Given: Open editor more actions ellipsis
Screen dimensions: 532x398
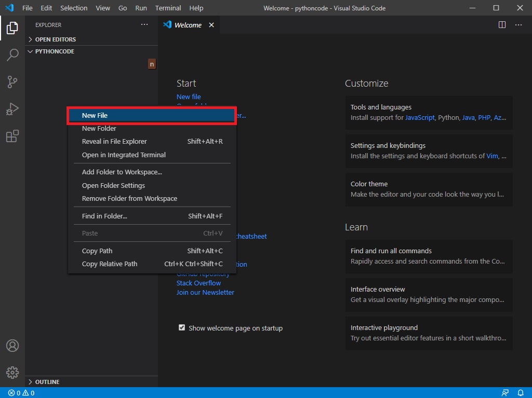Looking at the screenshot, I should 518,25.
